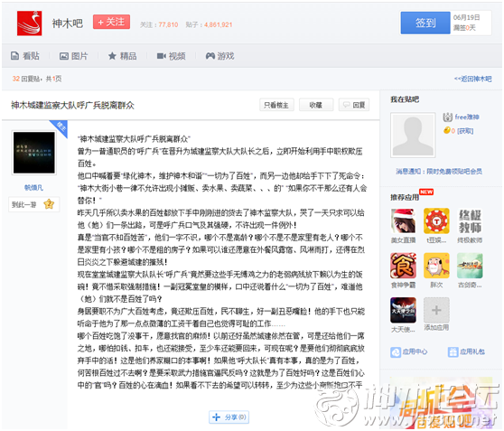Click the blue 签到 check-in button
504x431 pixels.
(425, 23)
